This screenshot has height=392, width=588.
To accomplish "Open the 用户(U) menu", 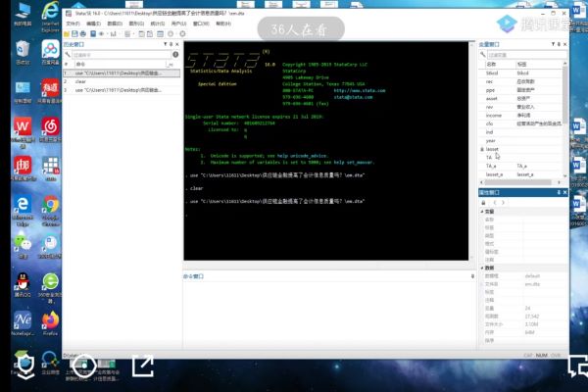I will pyautogui.click(x=179, y=24).
